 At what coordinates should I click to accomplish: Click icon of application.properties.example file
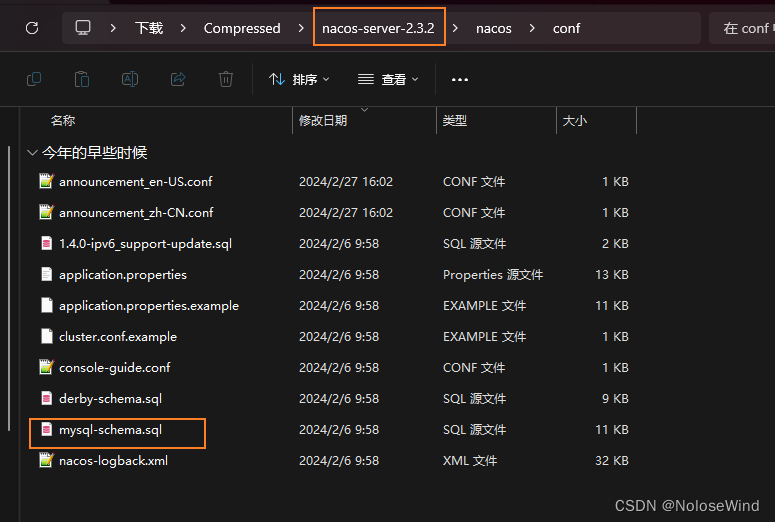pyautogui.click(x=46, y=305)
